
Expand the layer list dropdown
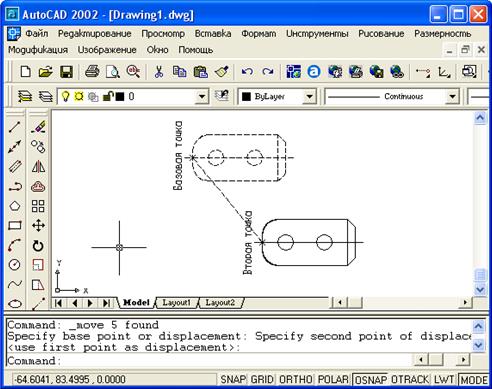(x=202, y=97)
